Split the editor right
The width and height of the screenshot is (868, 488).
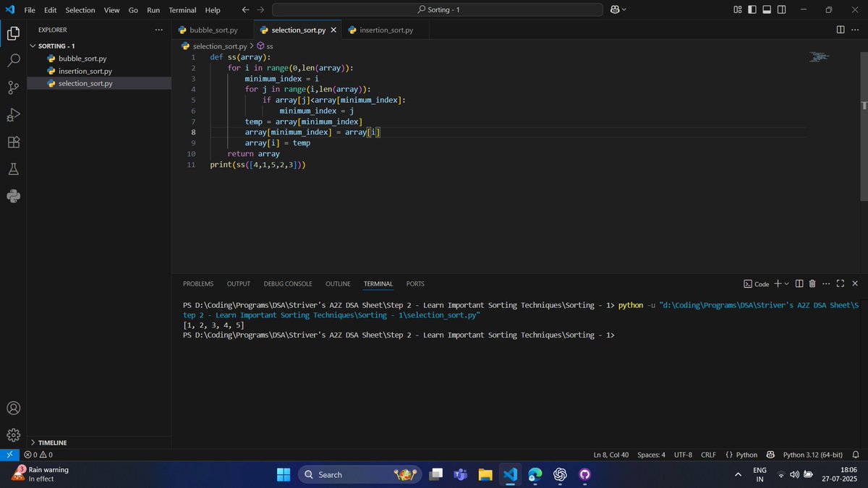[841, 30]
